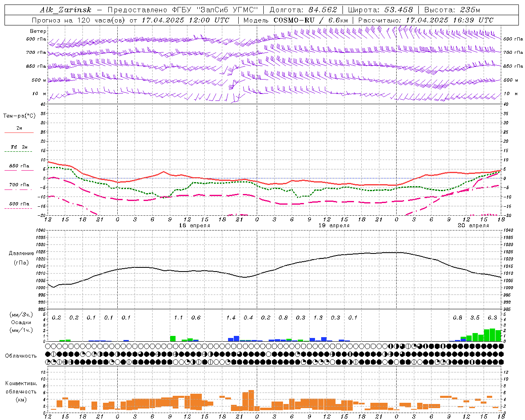Select the Тем-ра(°C) temperature axis label
The image size is (525, 420).
pyautogui.click(x=19, y=116)
